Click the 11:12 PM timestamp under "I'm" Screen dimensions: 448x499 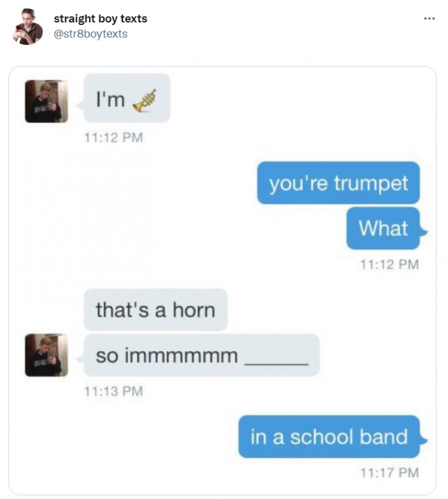(x=113, y=138)
